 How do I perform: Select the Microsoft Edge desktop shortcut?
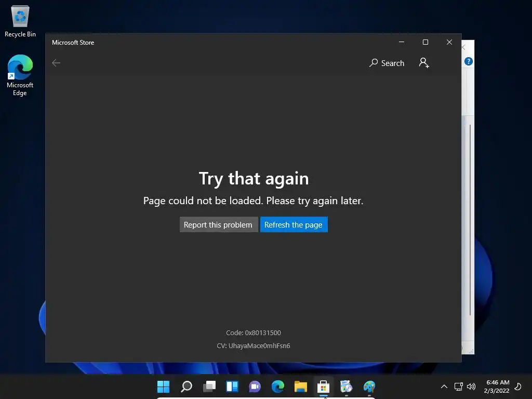20,75
